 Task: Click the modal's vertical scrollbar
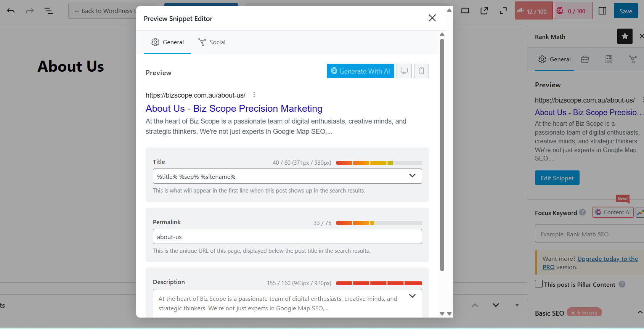click(x=442, y=152)
